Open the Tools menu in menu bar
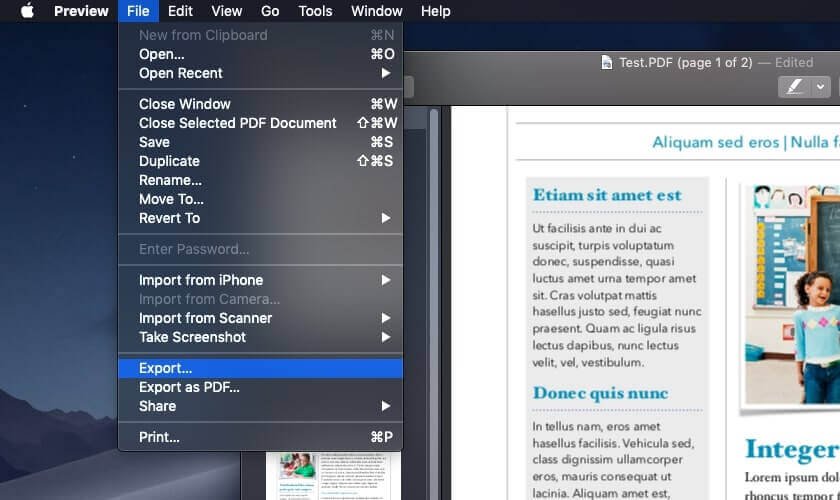The width and height of the screenshot is (840, 500). click(x=315, y=11)
